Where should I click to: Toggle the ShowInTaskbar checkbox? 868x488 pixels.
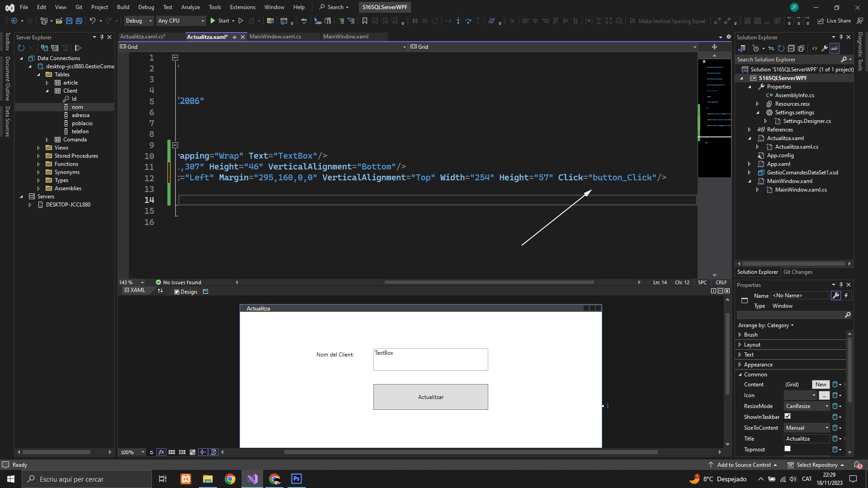point(788,416)
